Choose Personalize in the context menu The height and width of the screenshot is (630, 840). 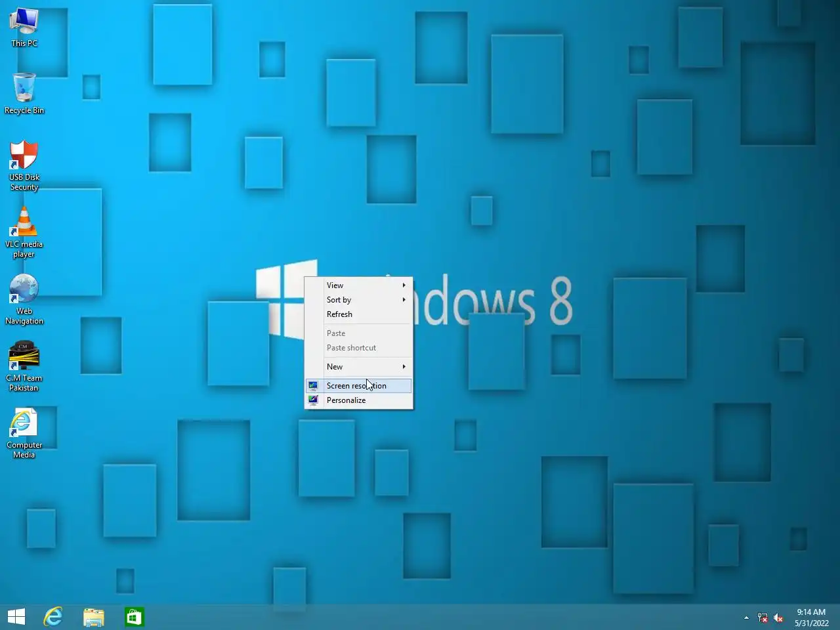tap(359, 400)
